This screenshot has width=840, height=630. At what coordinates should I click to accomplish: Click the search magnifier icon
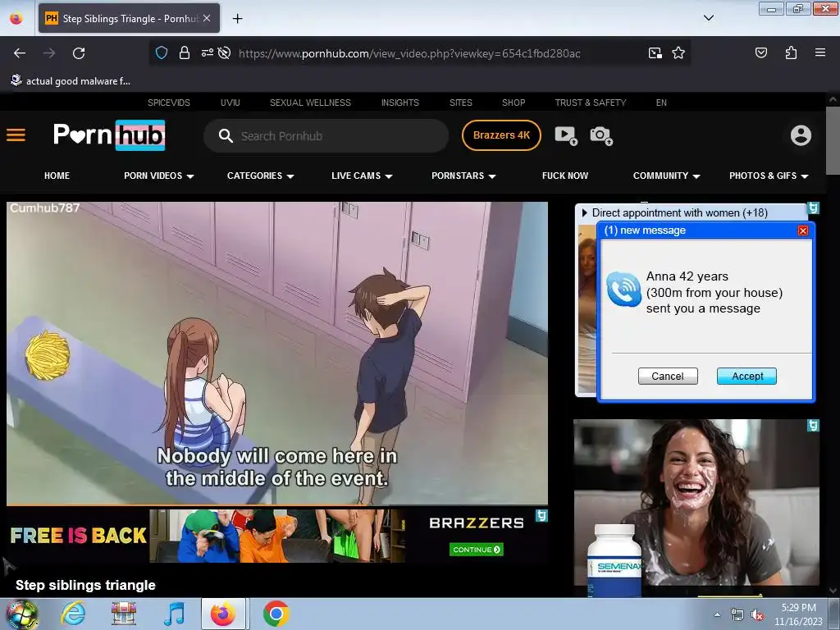226,136
